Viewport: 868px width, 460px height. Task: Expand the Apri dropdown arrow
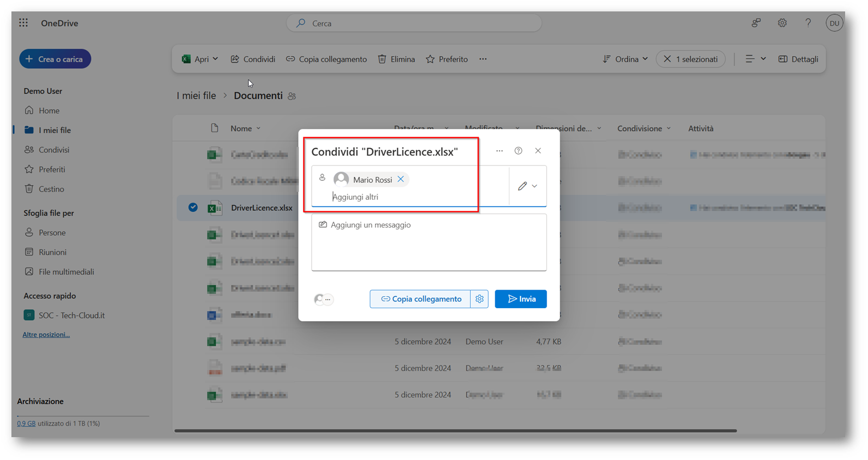point(215,59)
